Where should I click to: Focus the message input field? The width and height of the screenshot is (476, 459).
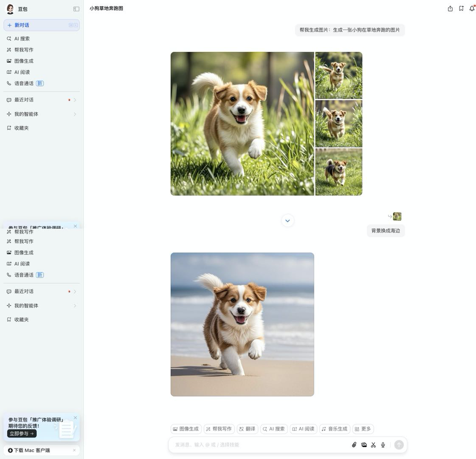click(259, 445)
